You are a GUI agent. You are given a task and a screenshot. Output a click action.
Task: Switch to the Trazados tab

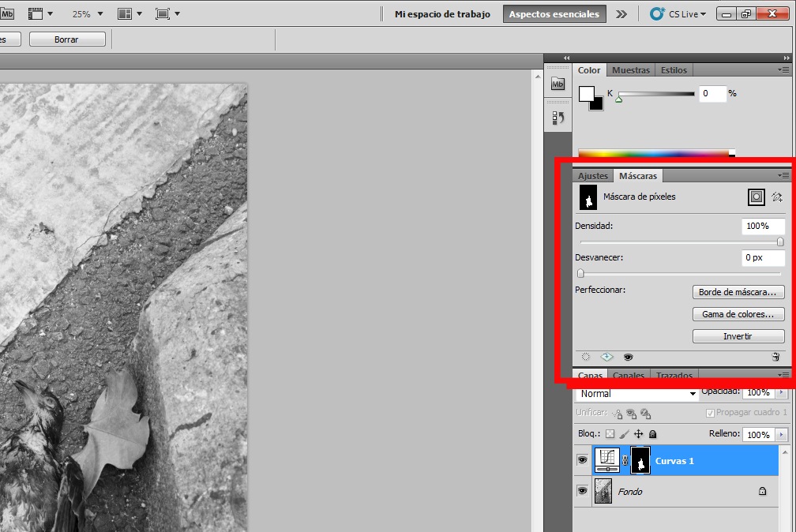tap(674, 375)
